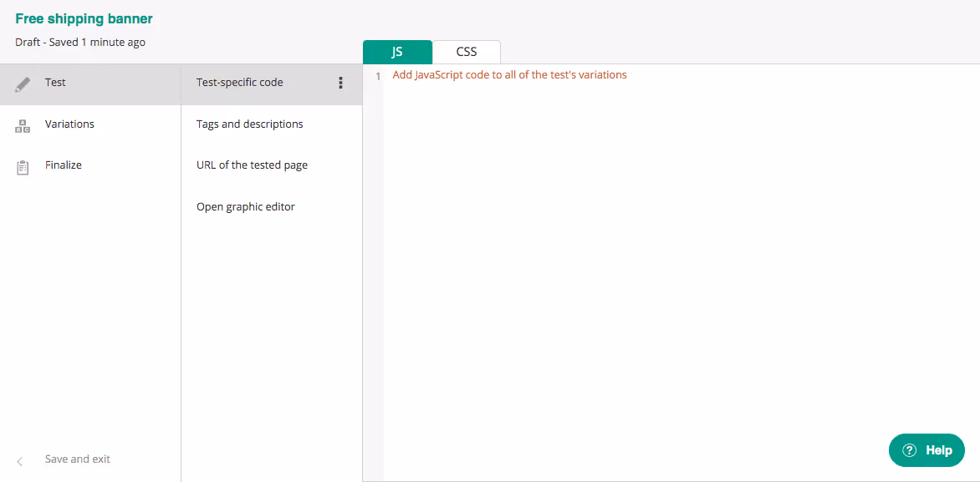Image resolution: width=980 pixels, height=482 pixels.
Task: Click the Finalize clipboard icon
Action: [x=23, y=165]
